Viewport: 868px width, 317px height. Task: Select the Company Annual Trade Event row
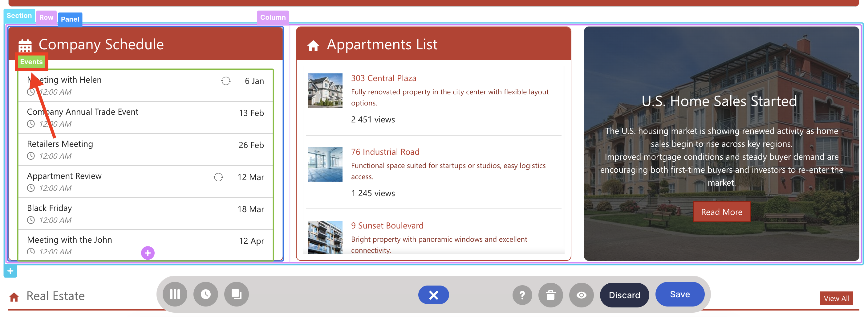(x=145, y=117)
